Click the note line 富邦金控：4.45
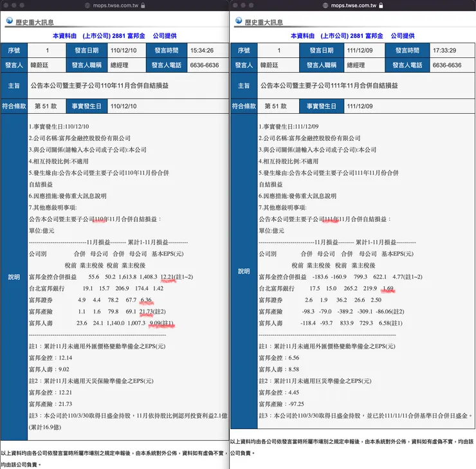 (279, 392)
